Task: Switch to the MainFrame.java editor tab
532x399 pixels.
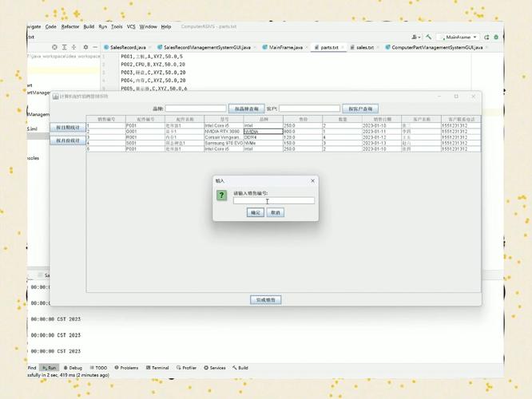Action: (x=285, y=47)
